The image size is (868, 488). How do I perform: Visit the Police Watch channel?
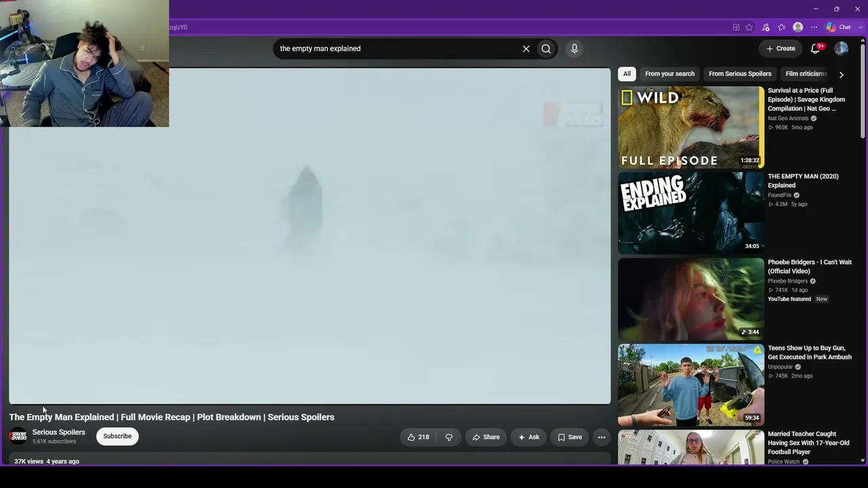(x=783, y=462)
